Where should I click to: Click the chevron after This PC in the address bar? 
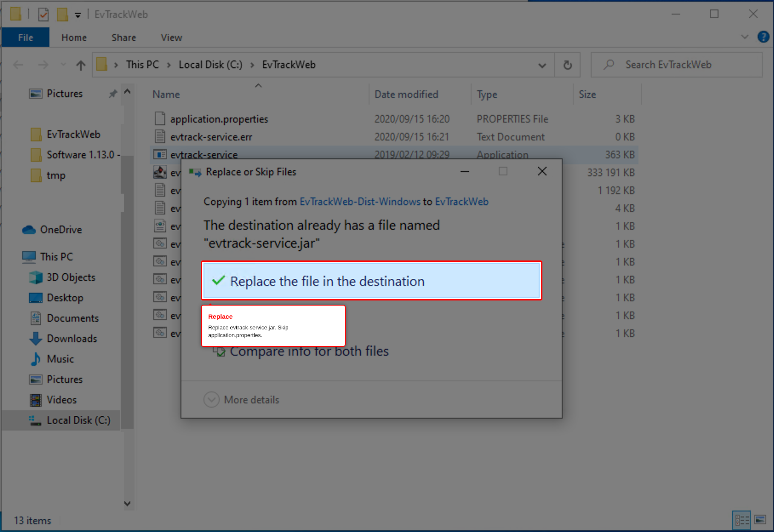(169, 65)
